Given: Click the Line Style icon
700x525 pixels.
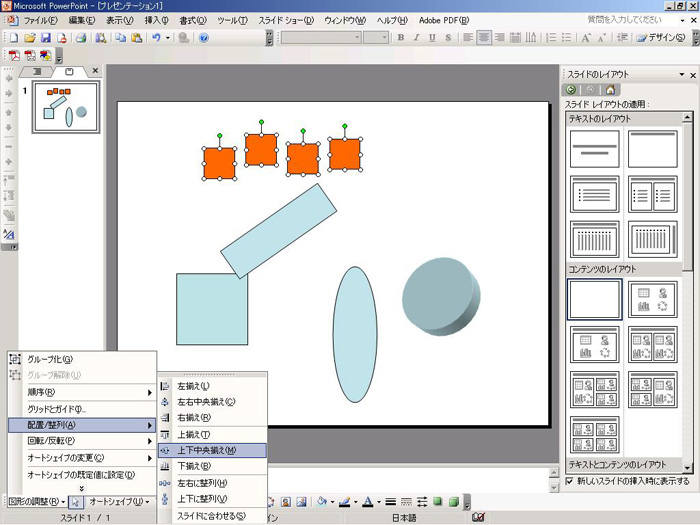Looking at the screenshot, I should coord(391,502).
